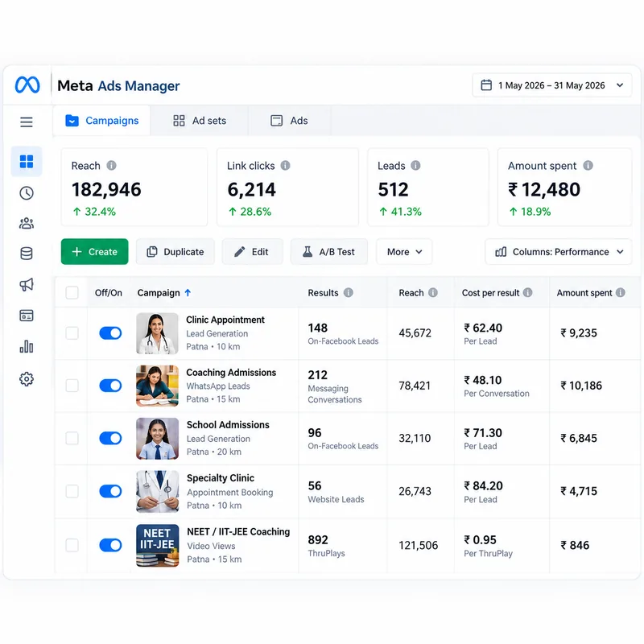644x644 pixels.
Task: Click the Coaching Admissions student thumbnail
Action: pos(157,386)
